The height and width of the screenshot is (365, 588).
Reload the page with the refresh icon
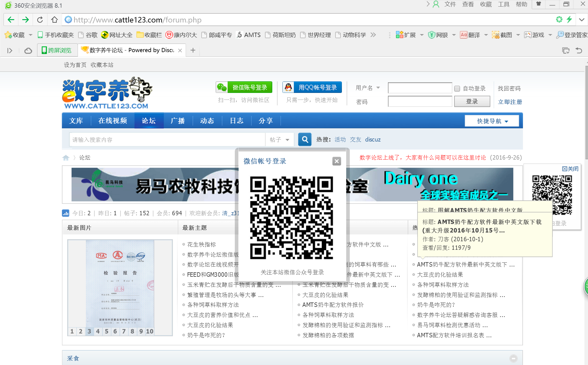click(40, 20)
